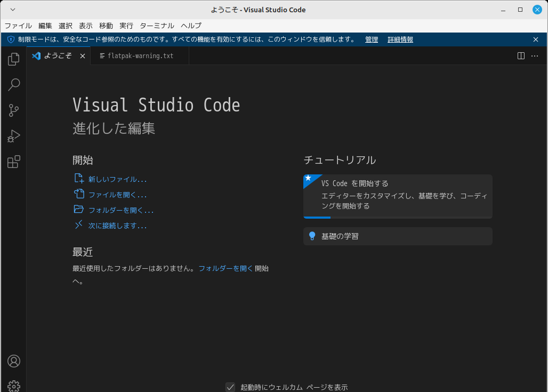Click the remote connect icon beside 次に接続します
The image size is (548, 392).
pos(79,225)
